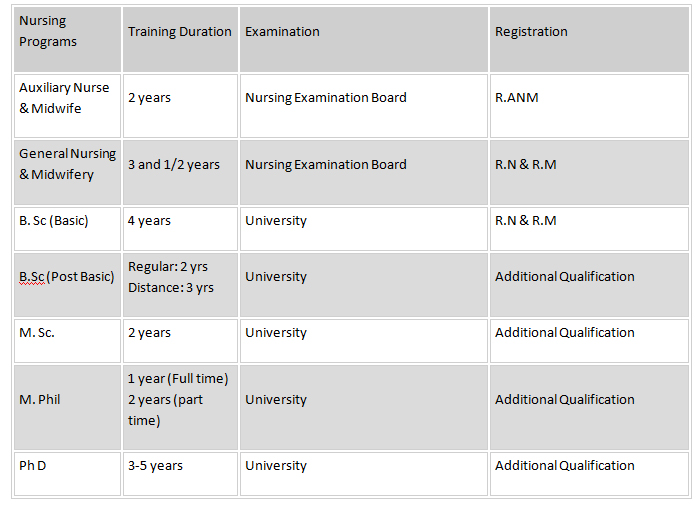The image size is (697, 506).
Task: Select the R.ANM registration cell
Action: (589, 106)
